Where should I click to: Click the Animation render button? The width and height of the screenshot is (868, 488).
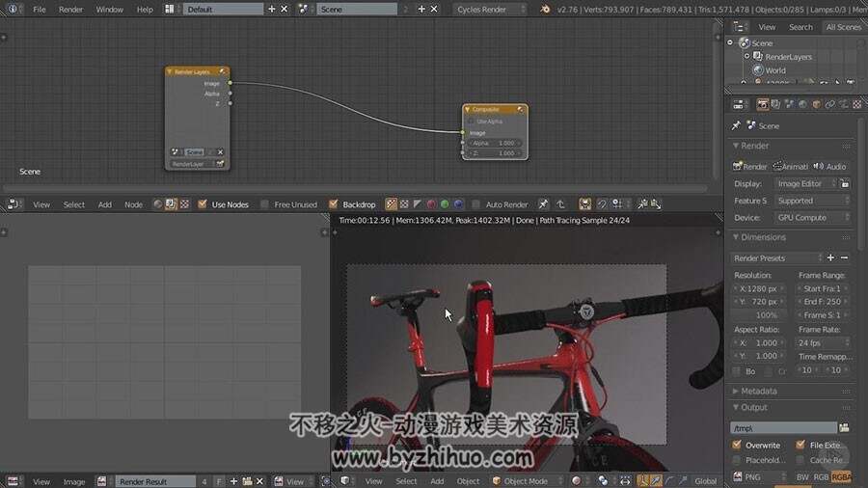(x=791, y=167)
